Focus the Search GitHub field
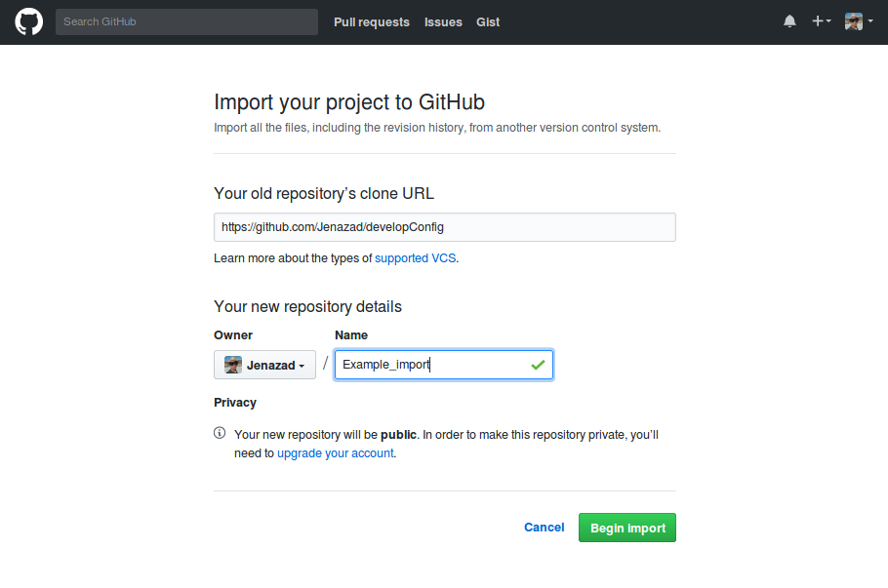 (x=187, y=22)
